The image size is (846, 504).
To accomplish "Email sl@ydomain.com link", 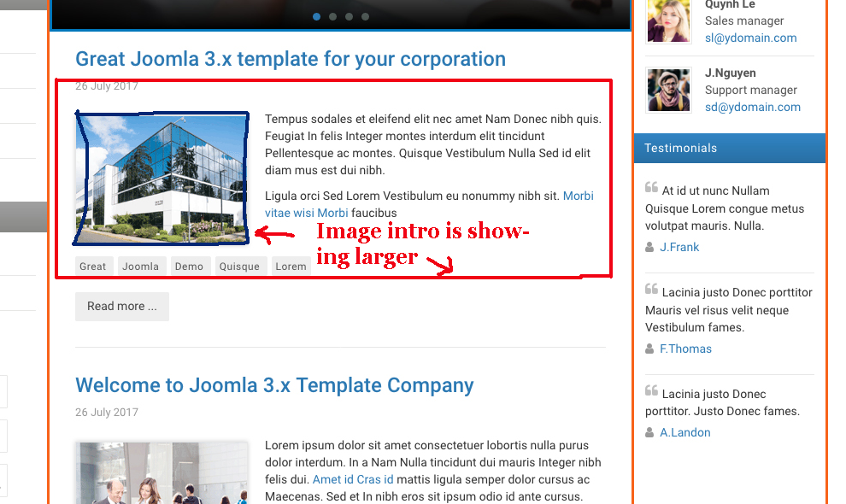I will point(750,38).
